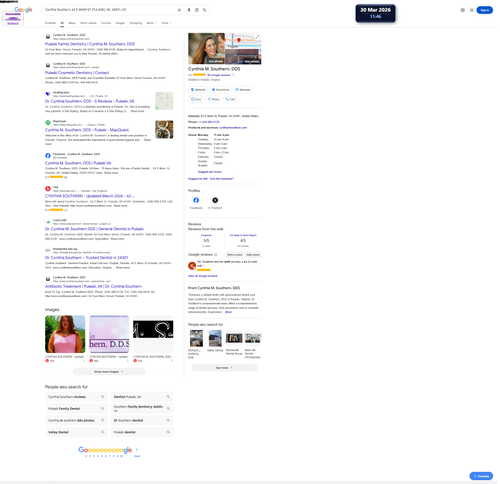Screen dimensions: 500x484
Task: Switch to the Maps tab
Action: coord(72,23)
